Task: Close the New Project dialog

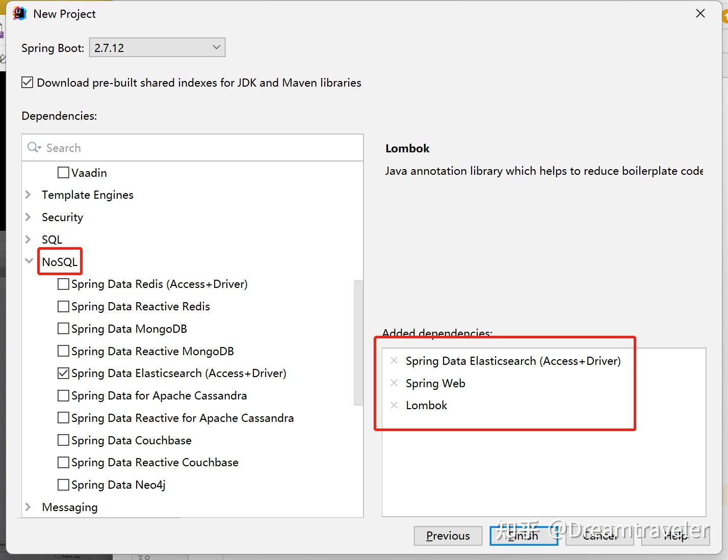Action: click(700, 14)
